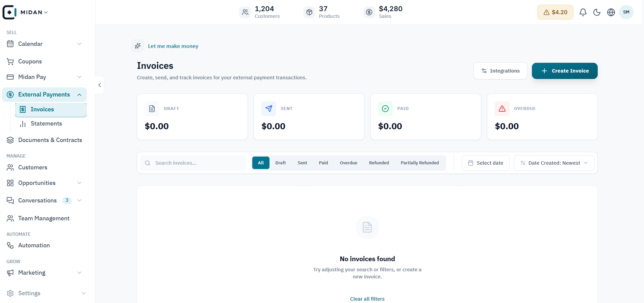Expand the Opportunities menu

(x=44, y=183)
